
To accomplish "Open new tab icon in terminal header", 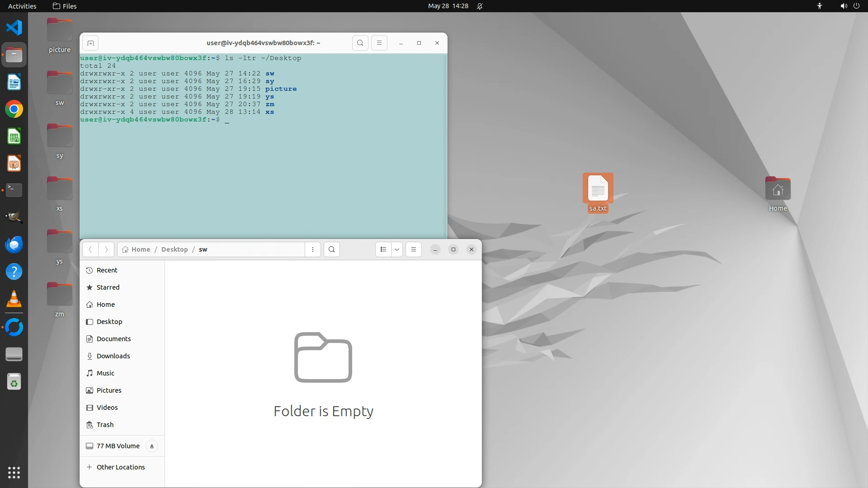I will [x=90, y=43].
